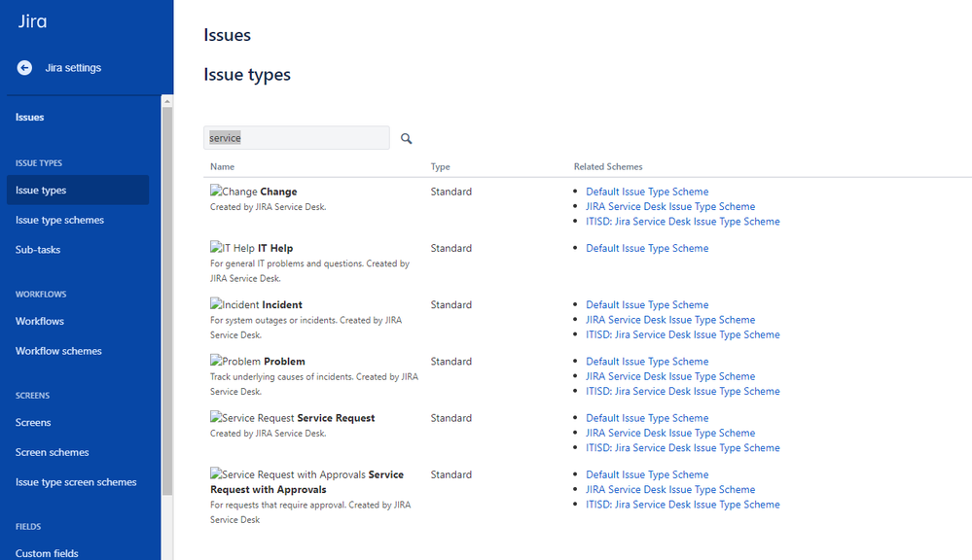
Task: Click the IT Help description text
Action: pyautogui.click(x=310, y=270)
